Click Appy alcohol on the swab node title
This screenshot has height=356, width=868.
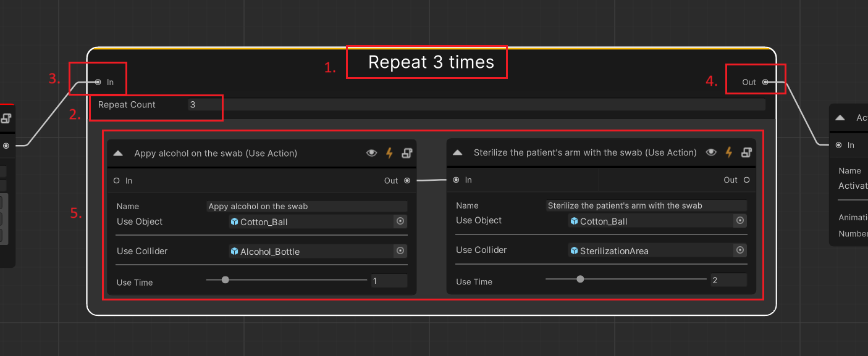216,154
